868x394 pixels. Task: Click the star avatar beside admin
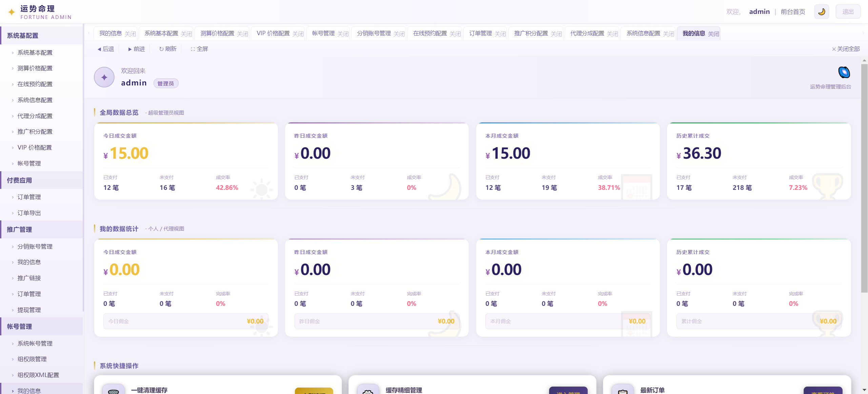pyautogui.click(x=104, y=77)
